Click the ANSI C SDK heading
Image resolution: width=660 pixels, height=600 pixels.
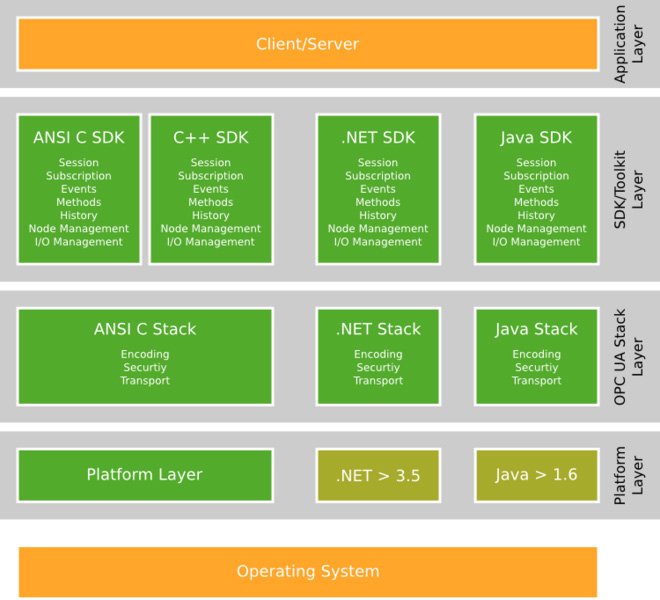[x=79, y=138]
